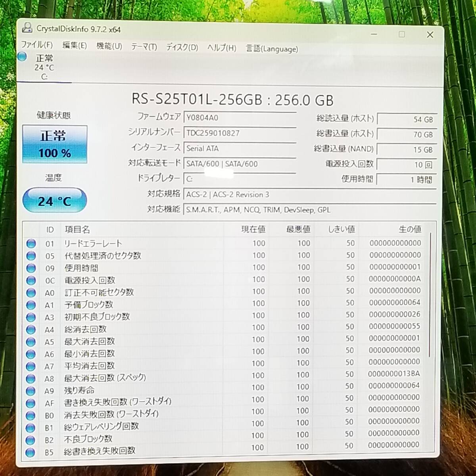Click the インターフェース field Serial ATA
Image resolution: width=476 pixels, height=476 pixels.
click(x=240, y=148)
